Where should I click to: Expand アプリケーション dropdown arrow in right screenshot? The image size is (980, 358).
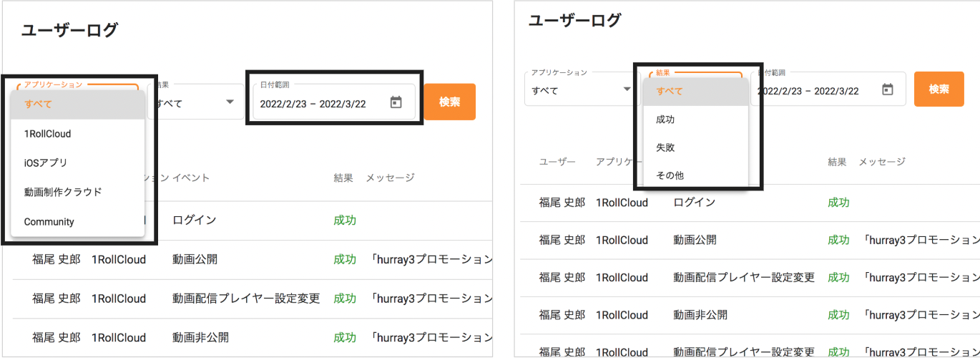pyautogui.click(x=627, y=89)
